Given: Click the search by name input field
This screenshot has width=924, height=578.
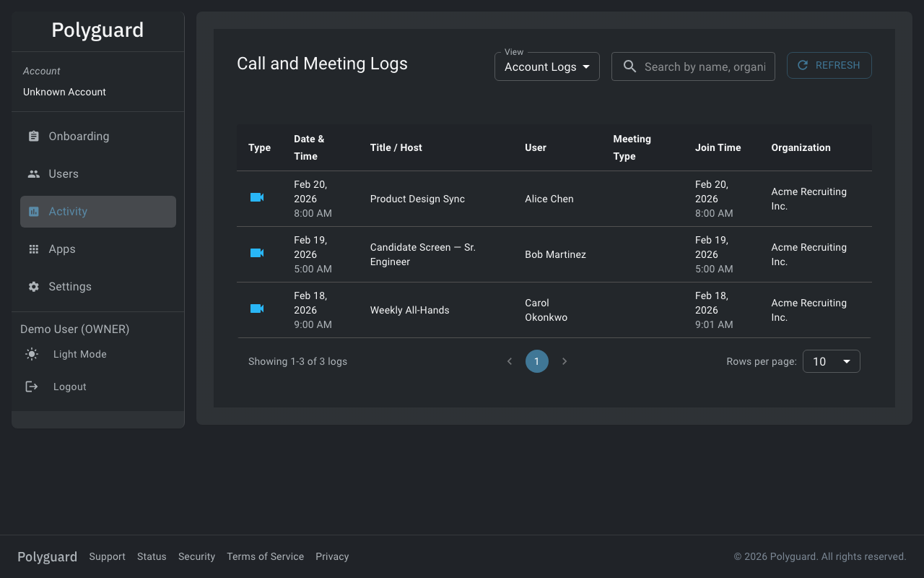Looking at the screenshot, I should pyautogui.click(x=704, y=66).
